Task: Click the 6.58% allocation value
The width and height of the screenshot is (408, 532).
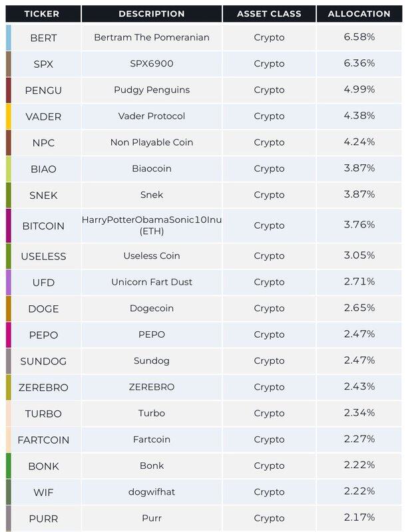Action: pos(359,37)
